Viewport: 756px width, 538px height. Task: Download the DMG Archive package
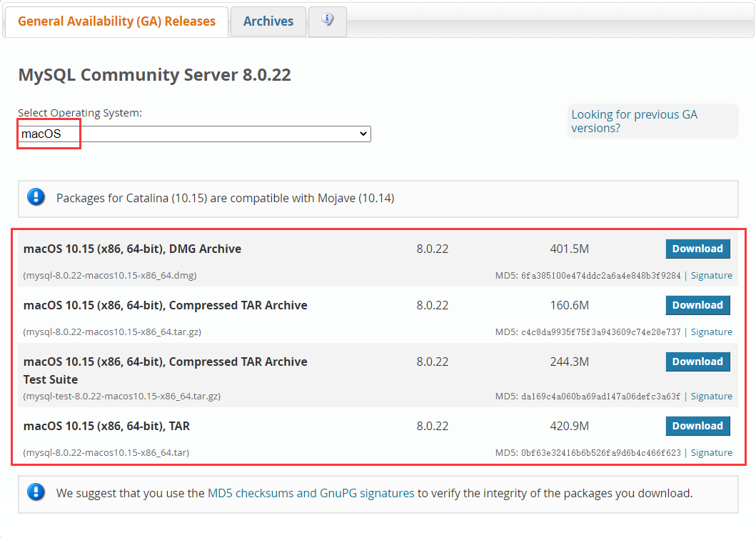(697, 249)
